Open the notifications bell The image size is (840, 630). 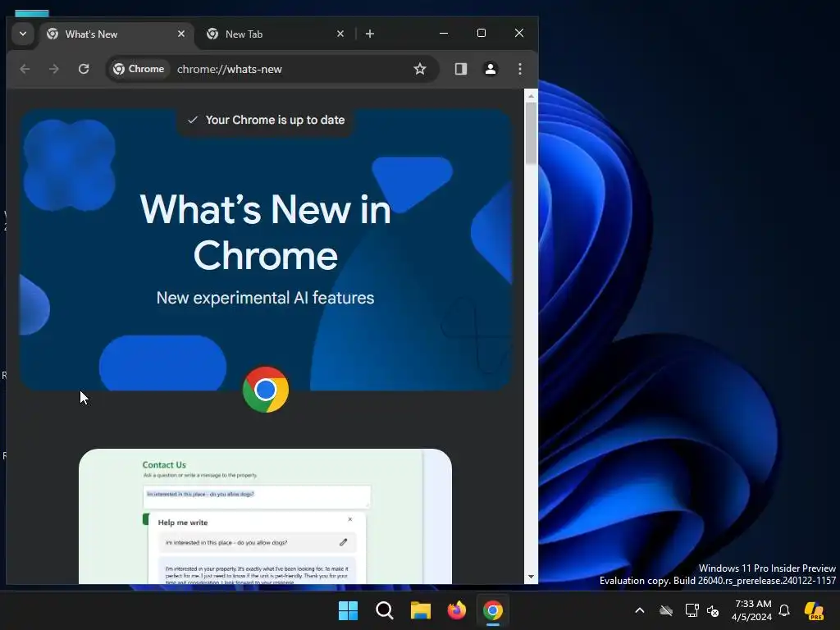(x=784, y=610)
